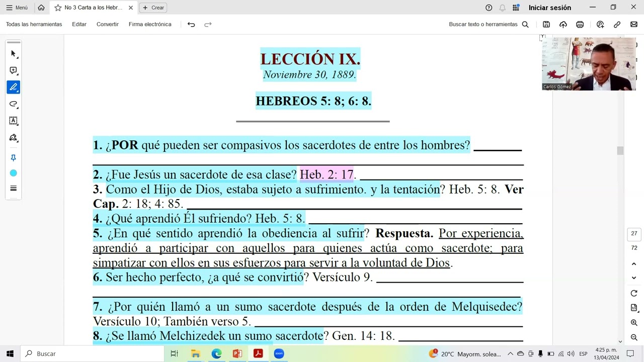Screen dimensions: 644x362
Task: Open the line thickness menu
Action: pyautogui.click(x=14, y=188)
